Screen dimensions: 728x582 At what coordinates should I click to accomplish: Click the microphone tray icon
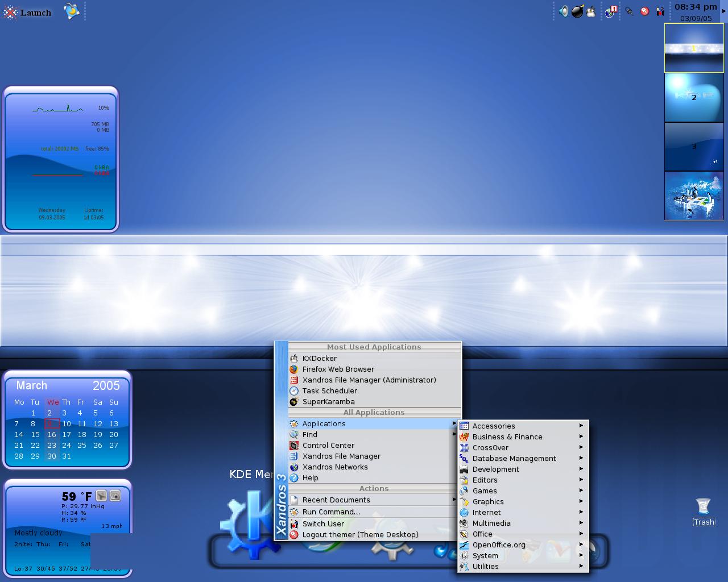click(629, 11)
